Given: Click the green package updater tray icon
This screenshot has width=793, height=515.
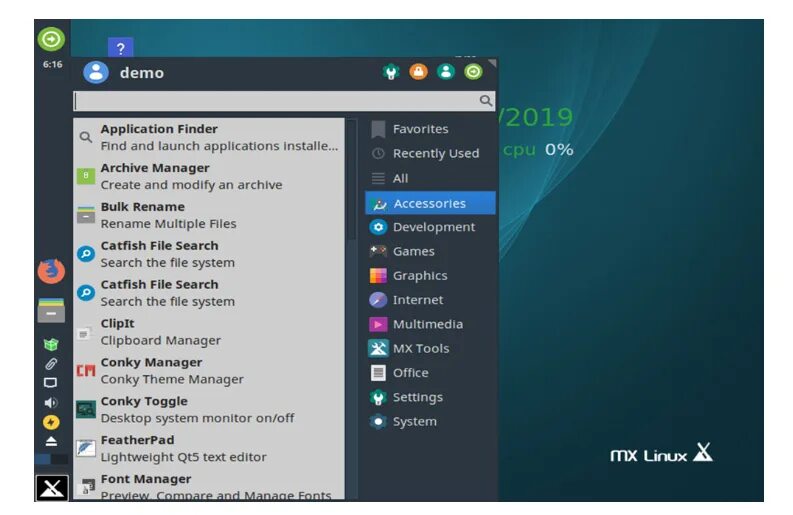Looking at the screenshot, I should click(x=51, y=345).
